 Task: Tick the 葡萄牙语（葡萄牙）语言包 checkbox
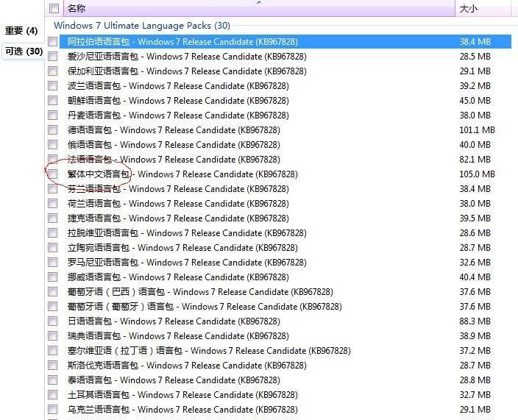[52, 307]
